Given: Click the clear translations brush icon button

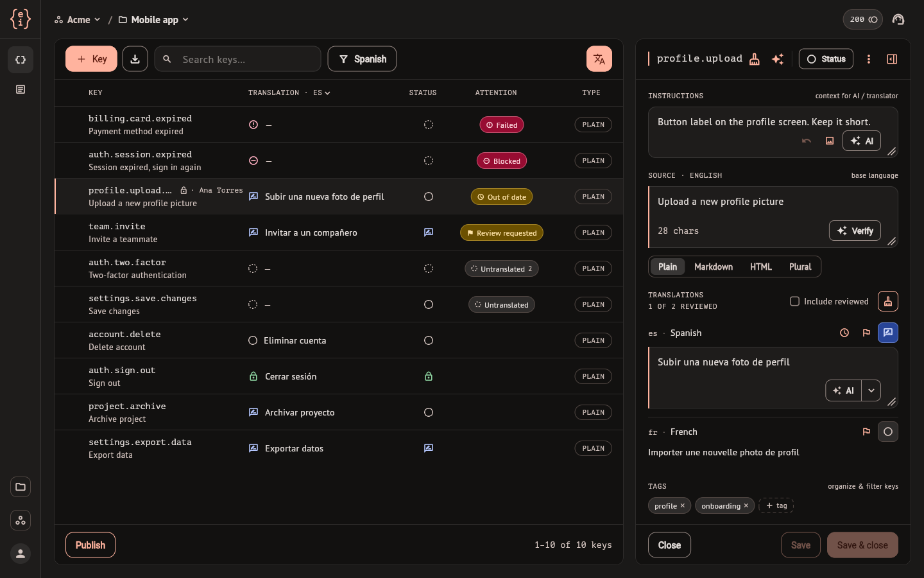Looking at the screenshot, I should click(888, 301).
